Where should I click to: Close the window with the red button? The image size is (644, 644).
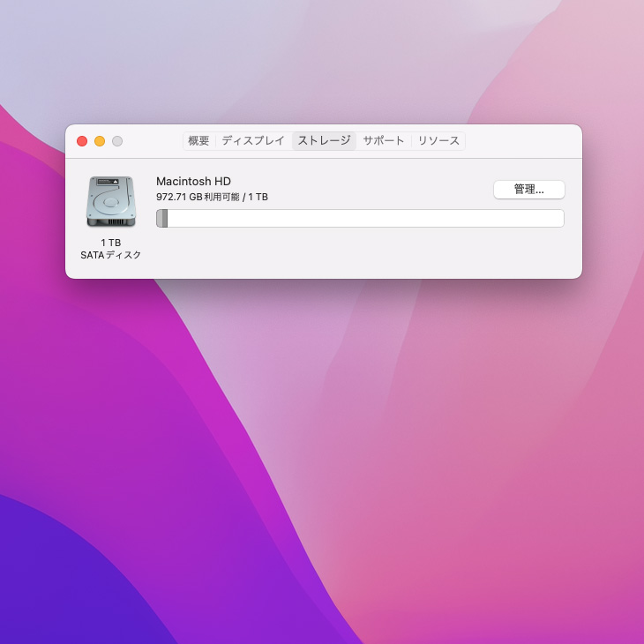coord(82,141)
